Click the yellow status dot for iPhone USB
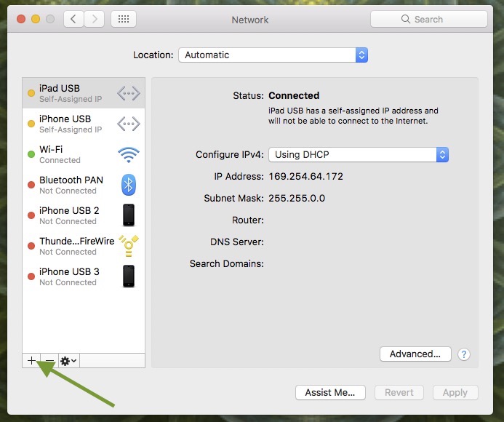This screenshot has width=504, height=422. click(x=31, y=124)
